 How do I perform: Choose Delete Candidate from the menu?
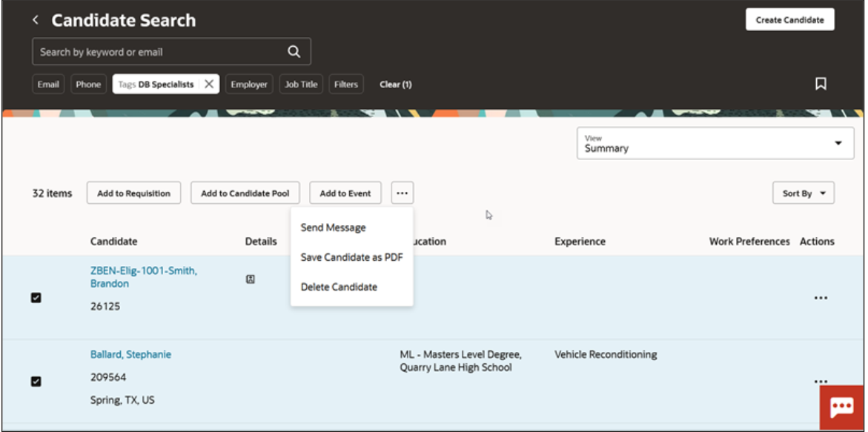(x=339, y=287)
